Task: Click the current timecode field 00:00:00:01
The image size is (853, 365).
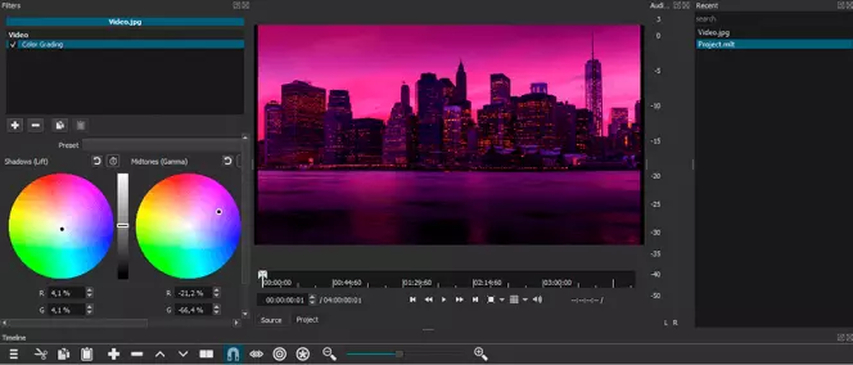Action: tap(282, 300)
